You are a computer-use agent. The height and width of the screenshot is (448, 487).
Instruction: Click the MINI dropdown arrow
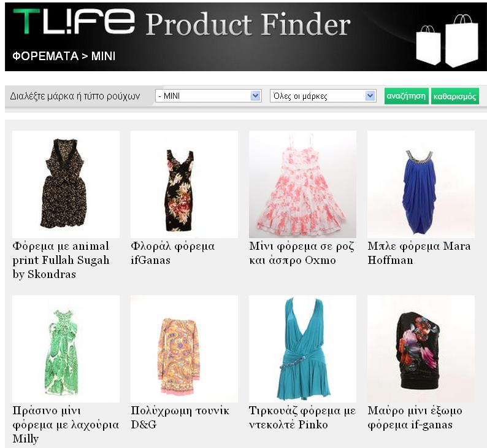[x=255, y=96]
